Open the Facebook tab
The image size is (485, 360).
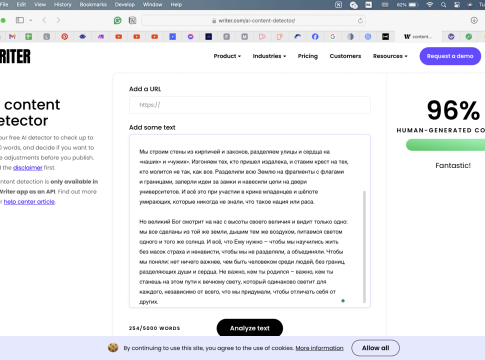[x=315, y=37]
